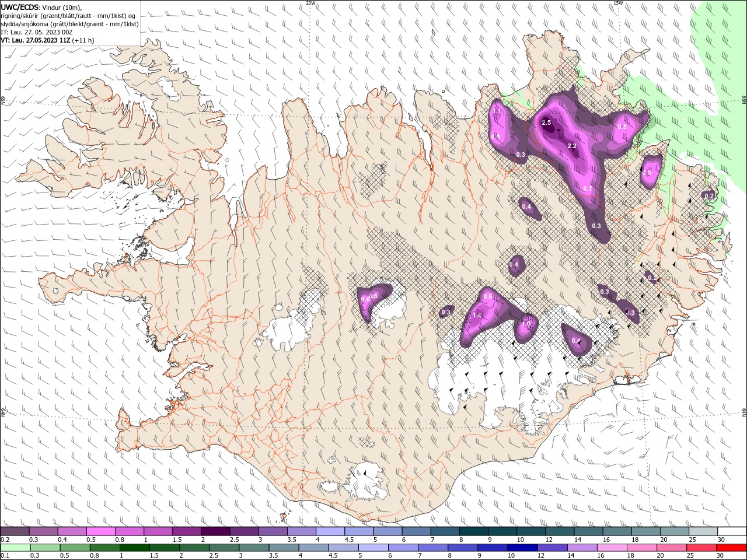Click the 'UWC/ECDS: Vindur (10m)' title line
This screenshot has height=560, width=747.
41,7
